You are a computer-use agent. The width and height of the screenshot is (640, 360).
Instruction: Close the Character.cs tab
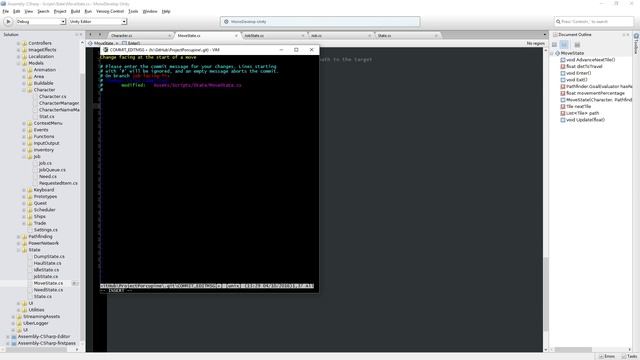coord(169,36)
